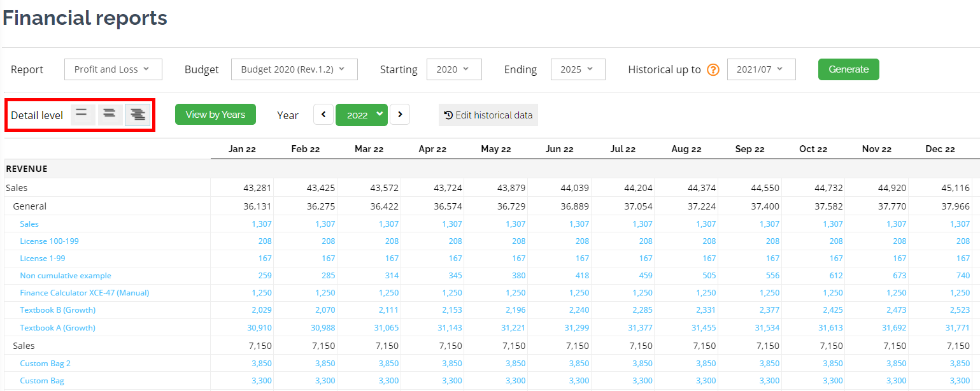Click the Mar 22 column header
Image resolution: width=980 pixels, height=391 pixels.
coord(369,149)
